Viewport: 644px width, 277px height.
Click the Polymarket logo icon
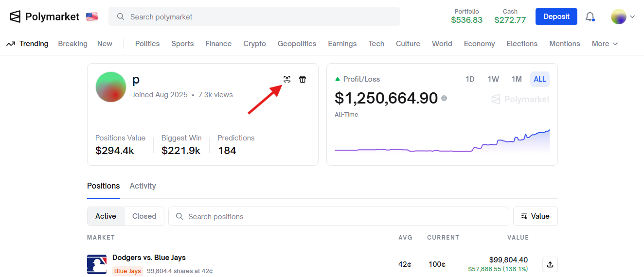(x=16, y=17)
